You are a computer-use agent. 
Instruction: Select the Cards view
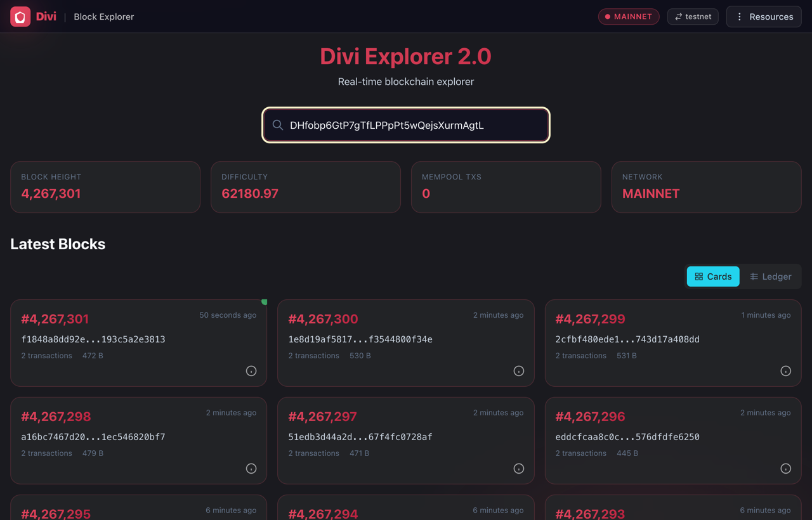(x=713, y=276)
